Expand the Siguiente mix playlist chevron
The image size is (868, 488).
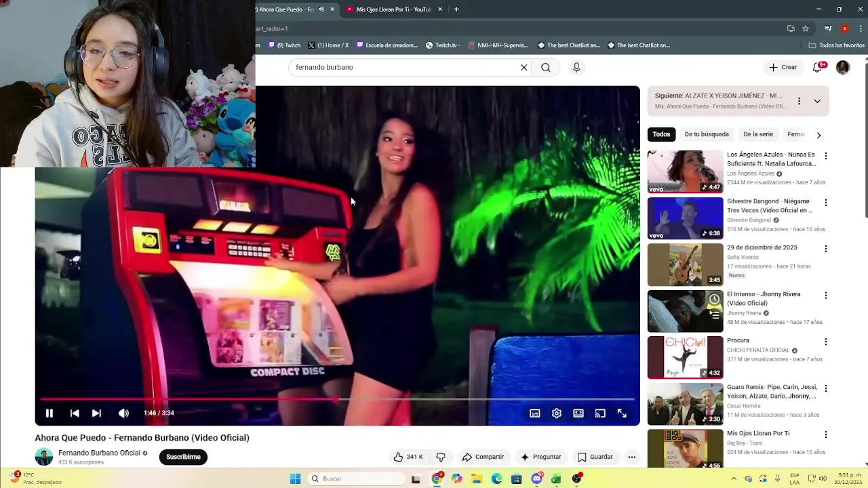pos(817,101)
